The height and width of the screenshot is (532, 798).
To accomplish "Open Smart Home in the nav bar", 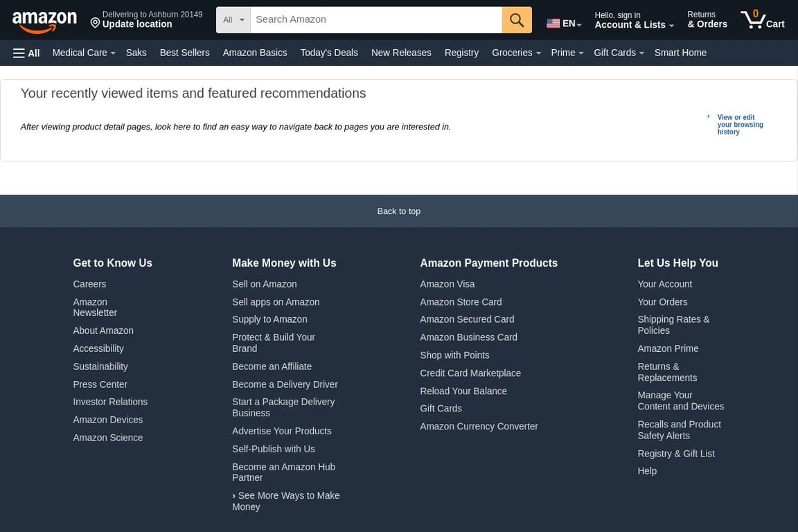I will tap(680, 53).
